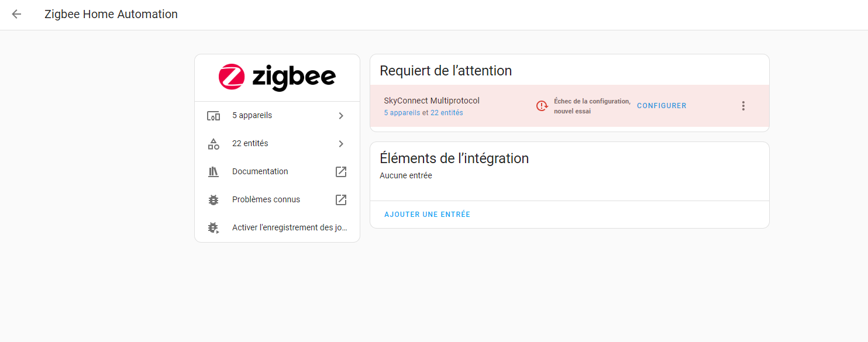This screenshot has height=342, width=868.
Task: Click the devices icon beside 5 appareils
Action: [x=213, y=116]
